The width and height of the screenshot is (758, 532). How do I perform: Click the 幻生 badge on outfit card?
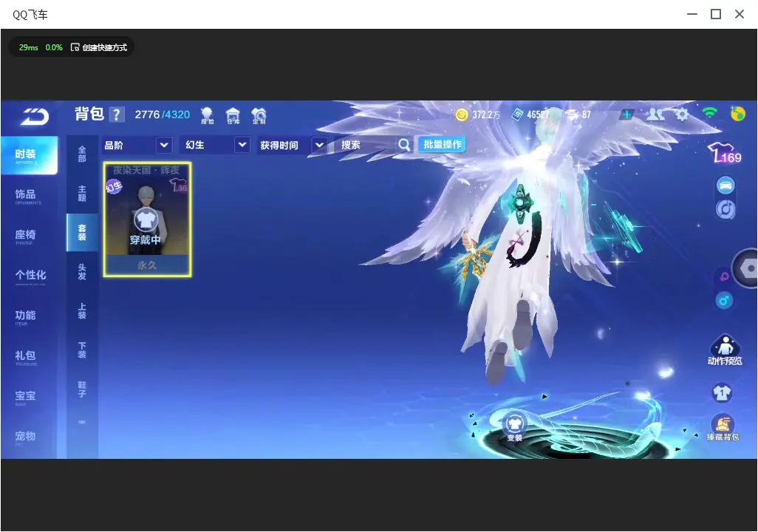(114, 186)
